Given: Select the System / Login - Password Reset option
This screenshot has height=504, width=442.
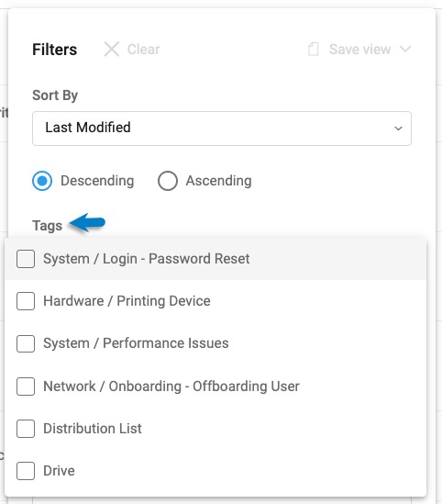Looking at the screenshot, I should (x=215, y=259).
